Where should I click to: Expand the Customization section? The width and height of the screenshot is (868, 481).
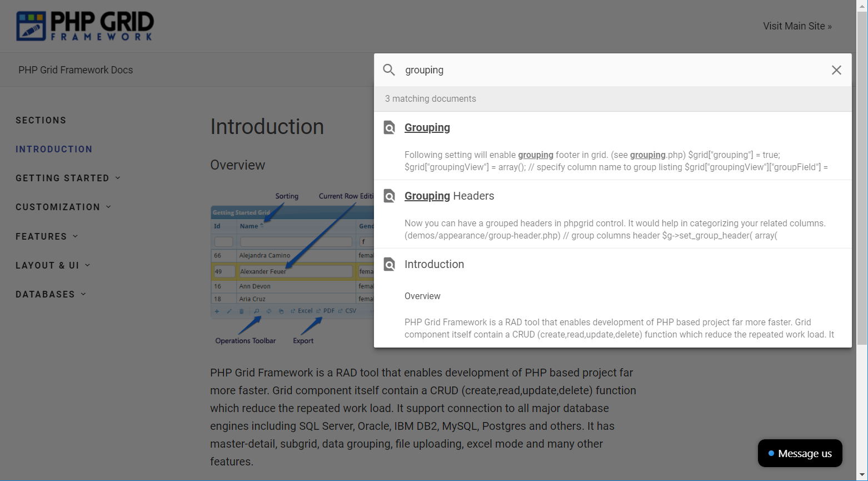click(63, 207)
